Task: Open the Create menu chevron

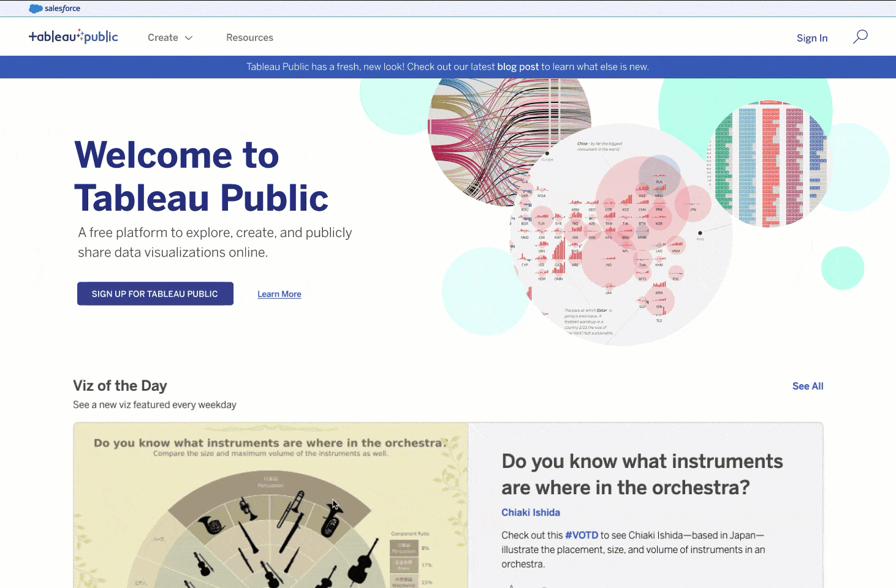Action: pyautogui.click(x=188, y=37)
